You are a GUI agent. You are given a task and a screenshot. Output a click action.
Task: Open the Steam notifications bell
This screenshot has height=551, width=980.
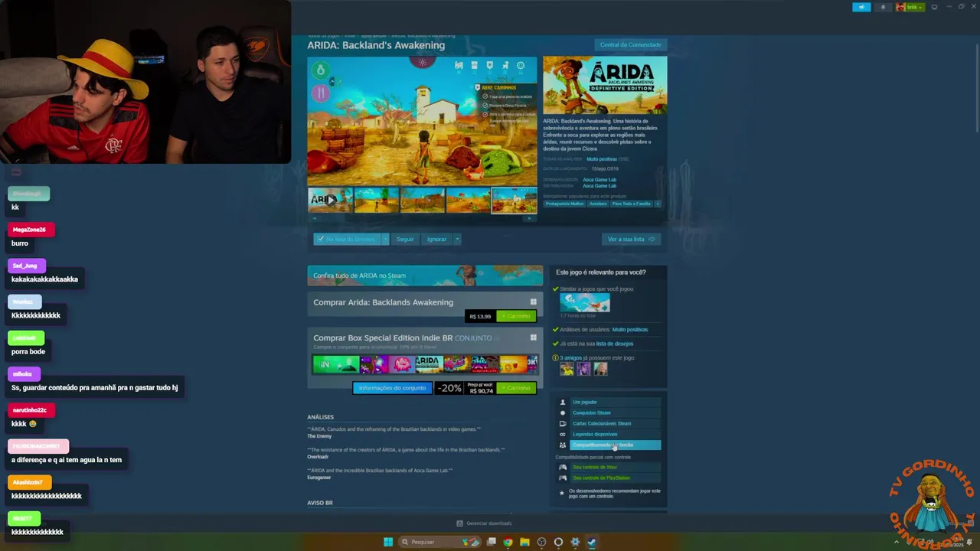(x=883, y=7)
